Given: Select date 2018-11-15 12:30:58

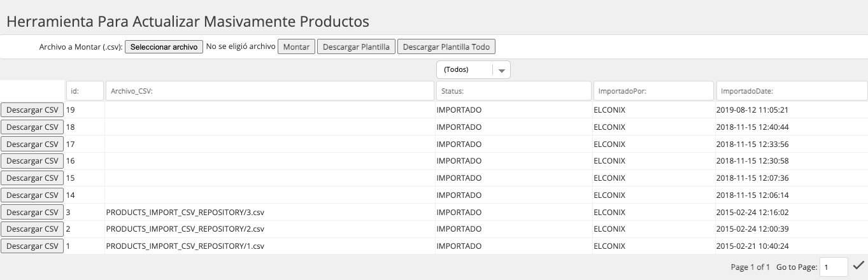Looking at the screenshot, I should pos(753,161).
